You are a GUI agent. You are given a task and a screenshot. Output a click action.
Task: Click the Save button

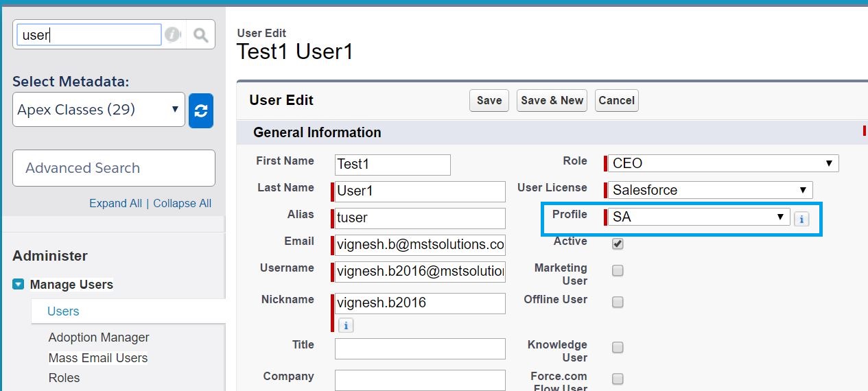pos(489,100)
